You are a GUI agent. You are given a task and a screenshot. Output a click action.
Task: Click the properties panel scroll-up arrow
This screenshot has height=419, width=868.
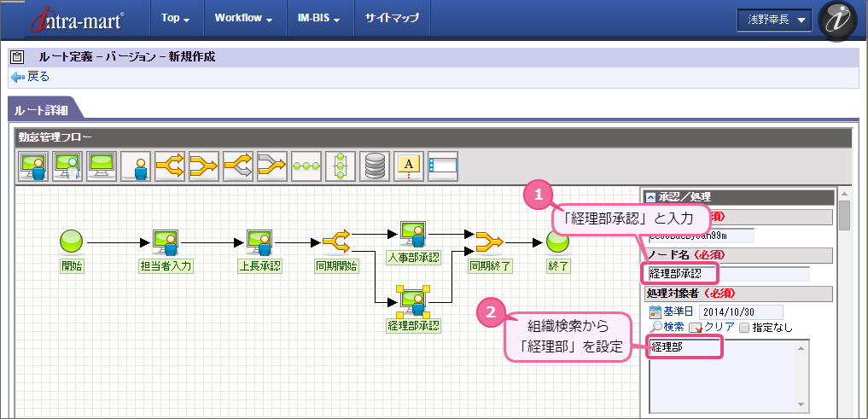click(844, 194)
